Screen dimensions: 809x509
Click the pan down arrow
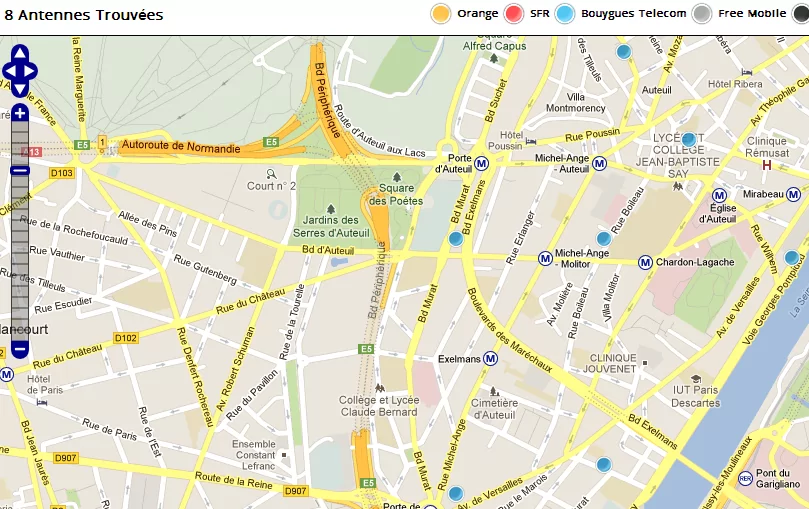[x=20, y=89]
